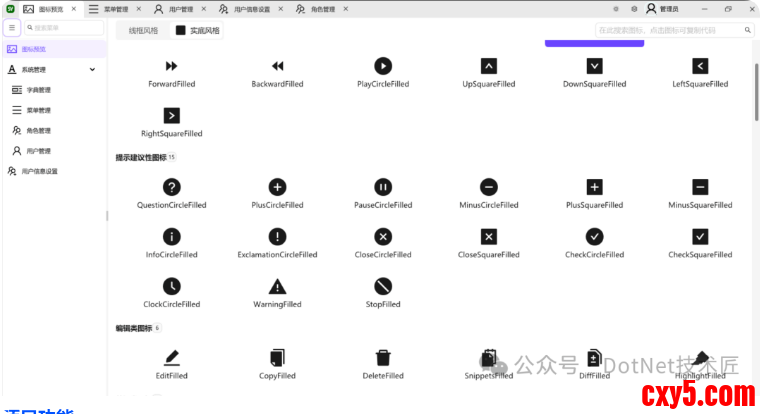Click the PlayCircleFilled icon
The width and height of the screenshot is (760, 414).
tap(383, 66)
